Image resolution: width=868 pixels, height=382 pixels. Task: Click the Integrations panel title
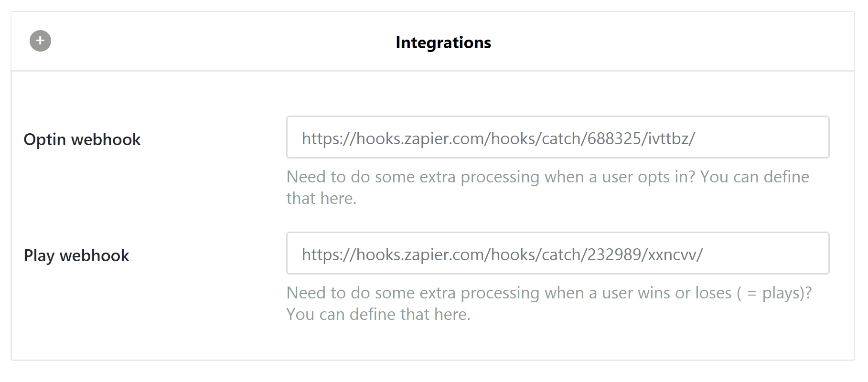[x=443, y=42]
